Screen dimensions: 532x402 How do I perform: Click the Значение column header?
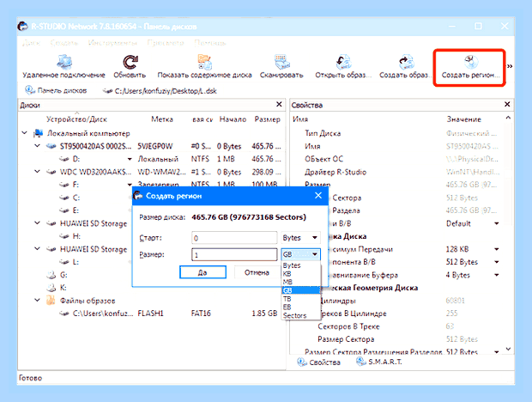point(464,119)
